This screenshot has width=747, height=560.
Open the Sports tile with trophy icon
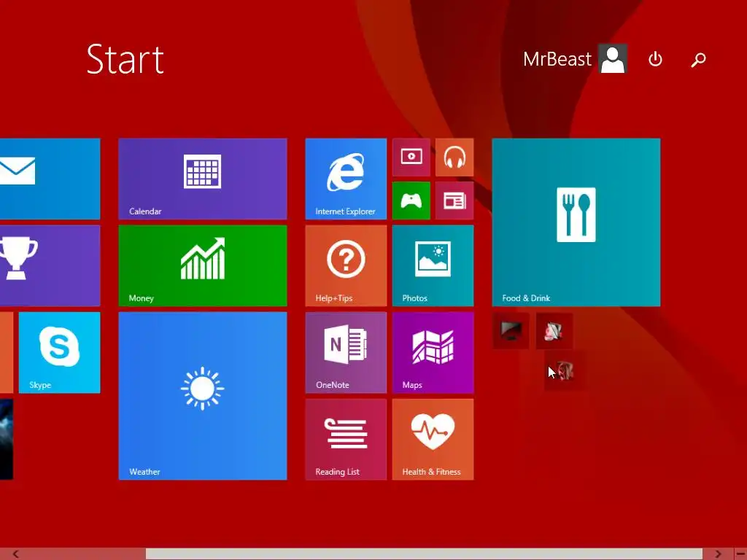[50, 265]
